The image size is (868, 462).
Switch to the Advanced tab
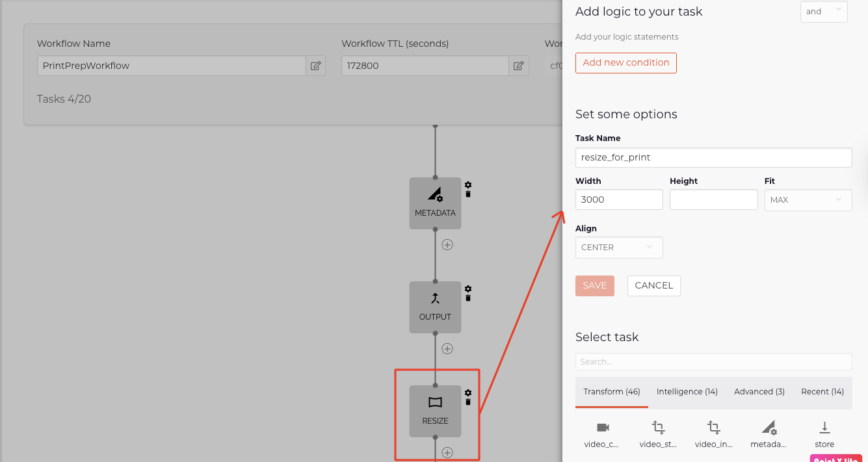point(759,391)
